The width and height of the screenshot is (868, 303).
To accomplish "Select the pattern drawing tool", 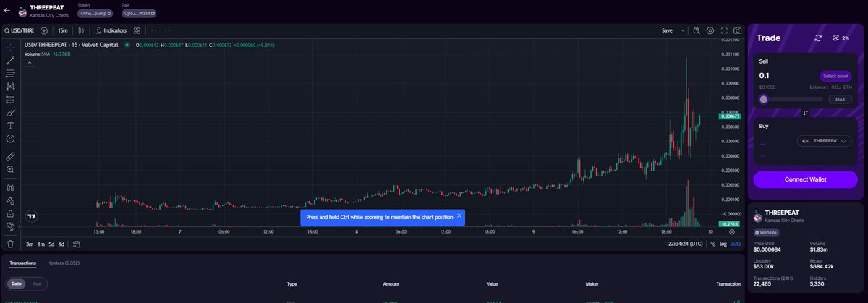I will pyautogui.click(x=10, y=87).
